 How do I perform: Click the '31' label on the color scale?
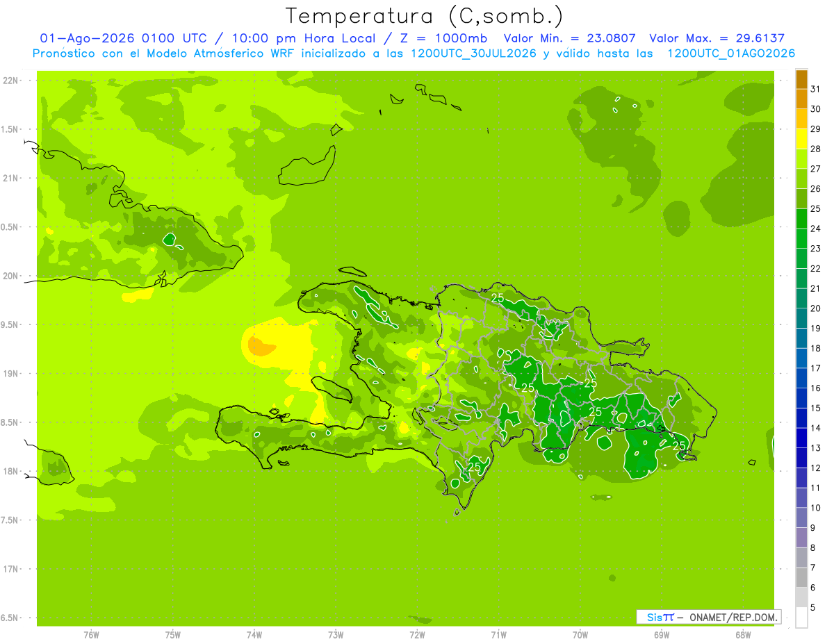[815, 89]
